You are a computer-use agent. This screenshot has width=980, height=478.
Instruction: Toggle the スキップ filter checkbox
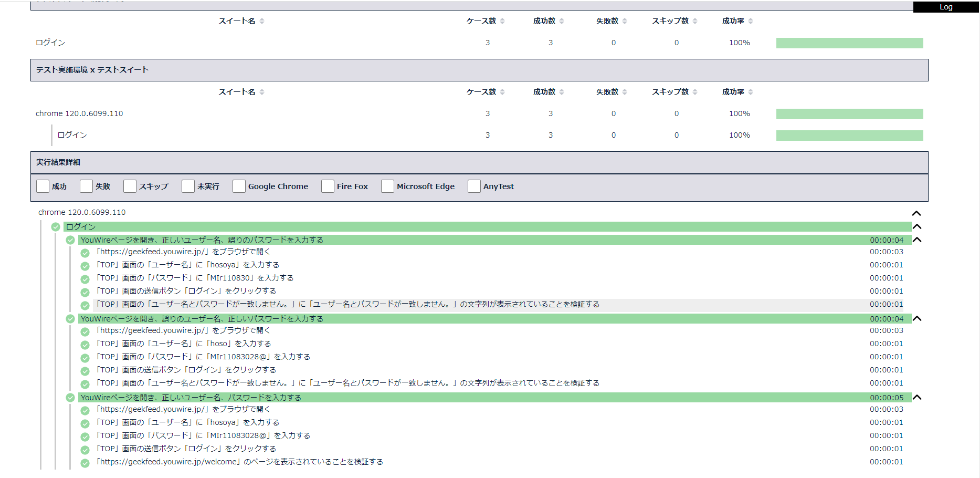tap(130, 186)
